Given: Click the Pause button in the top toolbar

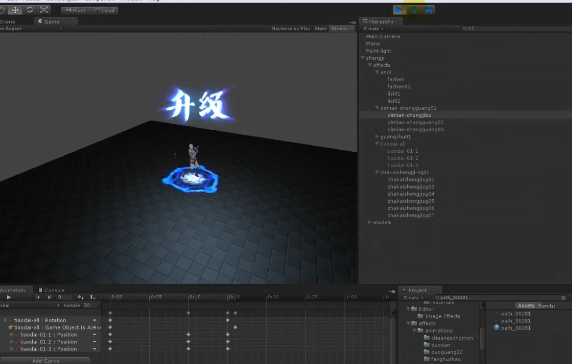Looking at the screenshot, I should [x=414, y=10].
